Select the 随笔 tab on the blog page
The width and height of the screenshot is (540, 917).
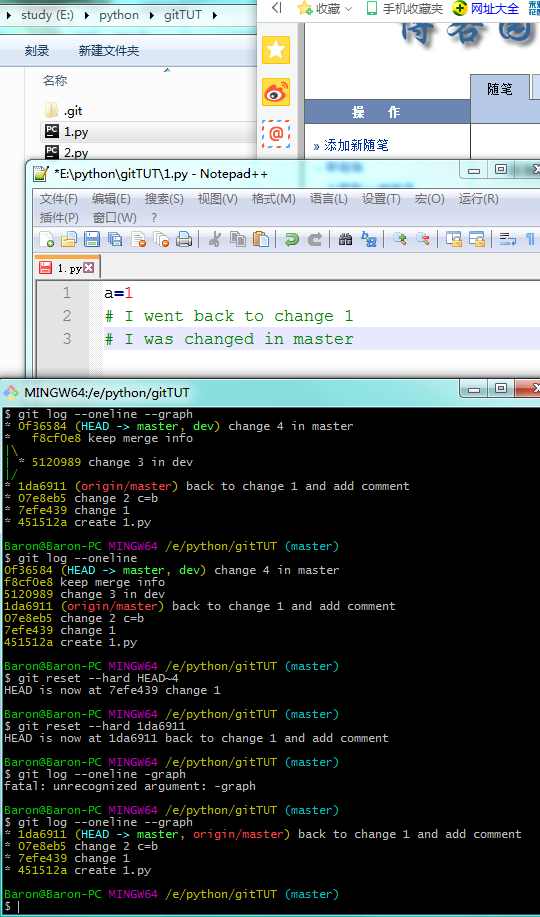click(x=500, y=89)
